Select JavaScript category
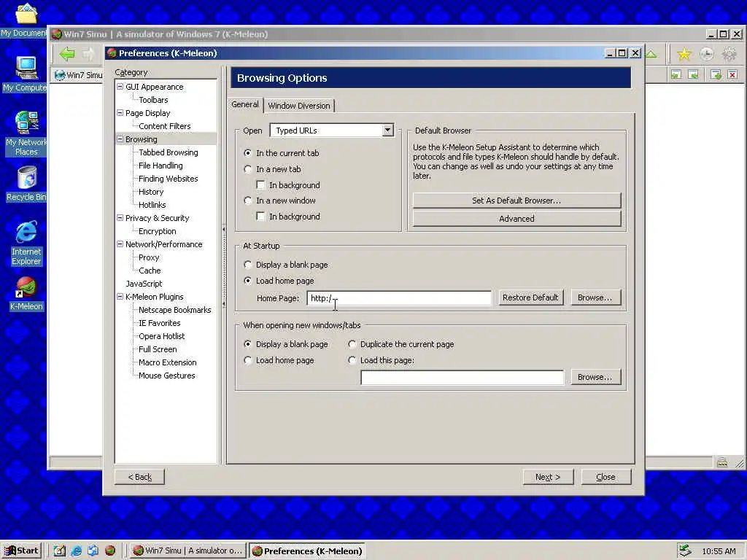This screenshot has width=747, height=560. (144, 284)
